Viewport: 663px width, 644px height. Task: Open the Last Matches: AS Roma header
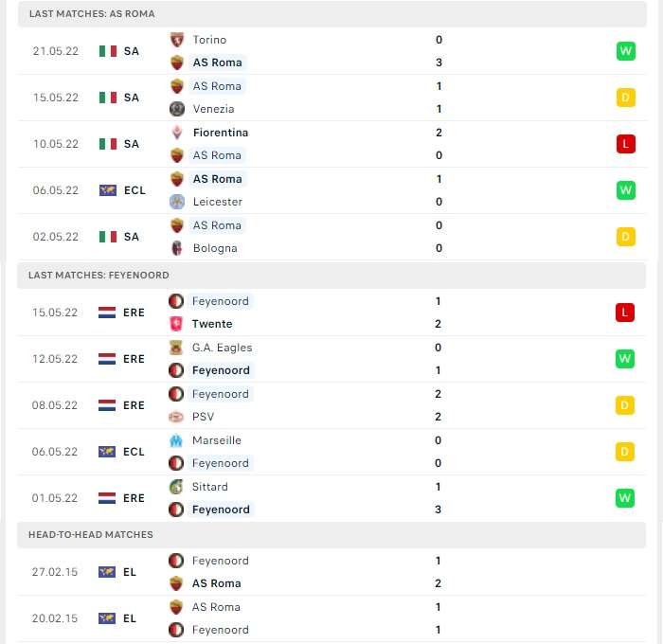[331, 14]
